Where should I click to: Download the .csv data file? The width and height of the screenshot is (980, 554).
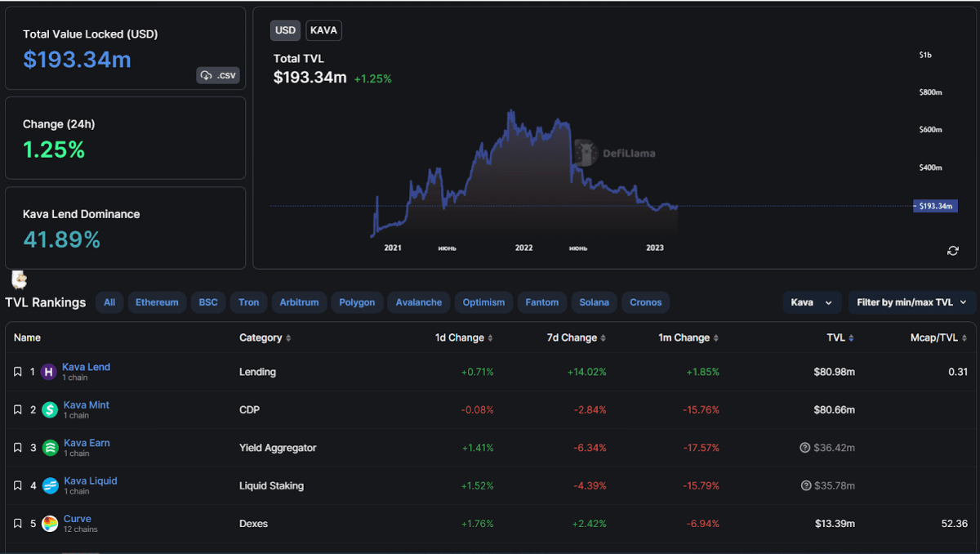(x=218, y=75)
